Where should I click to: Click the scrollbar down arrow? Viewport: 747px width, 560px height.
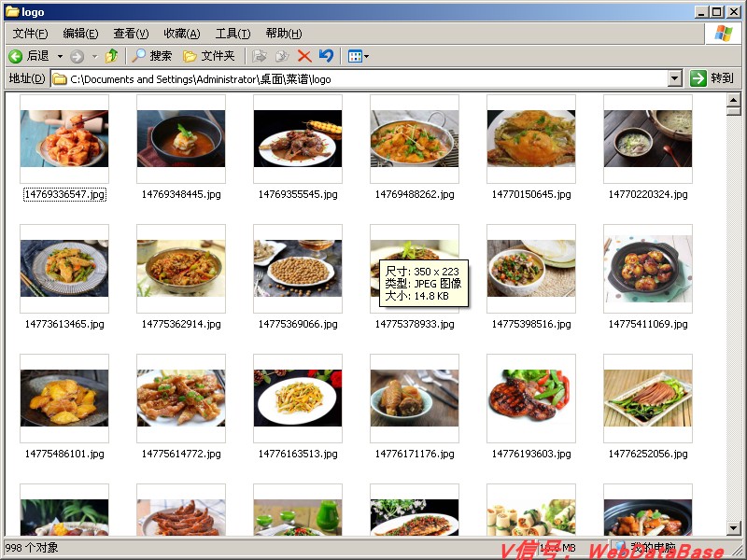[x=733, y=527]
